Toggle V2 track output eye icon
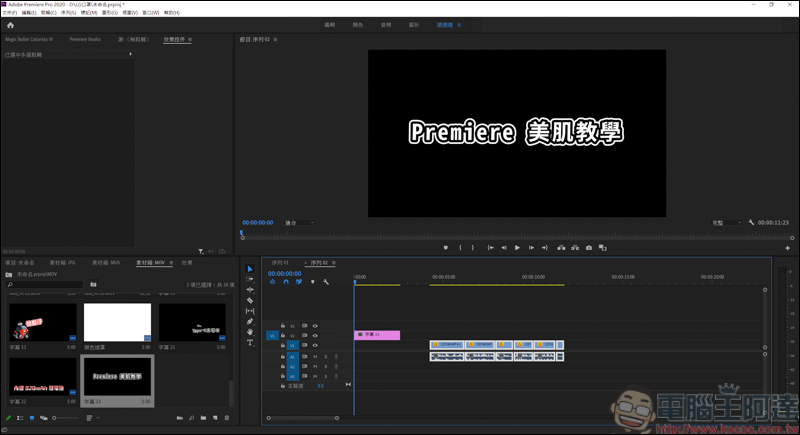This screenshot has width=800, height=435. point(315,335)
